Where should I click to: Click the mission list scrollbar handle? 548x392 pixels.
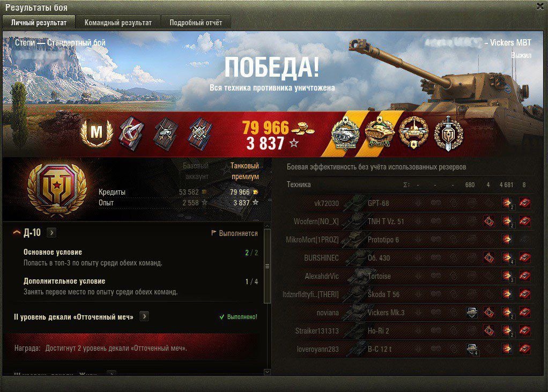(x=268, y=266)
